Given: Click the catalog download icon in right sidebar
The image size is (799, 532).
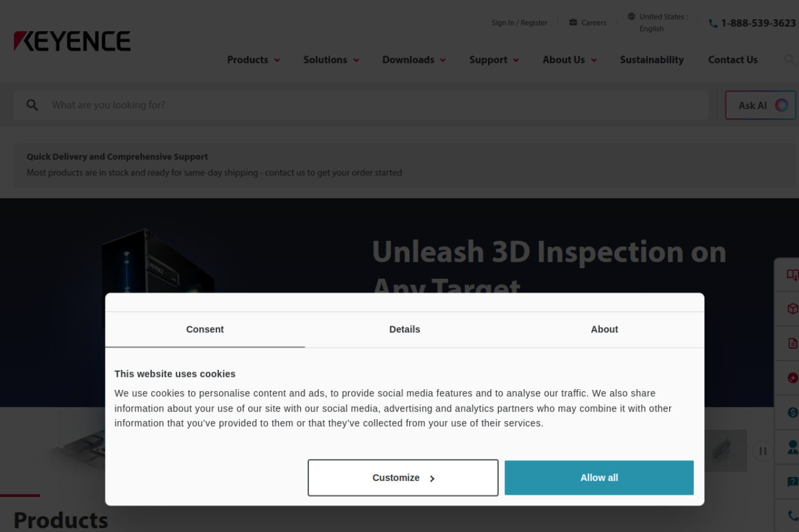Looking at the screenshot, I should coord(792,275).
